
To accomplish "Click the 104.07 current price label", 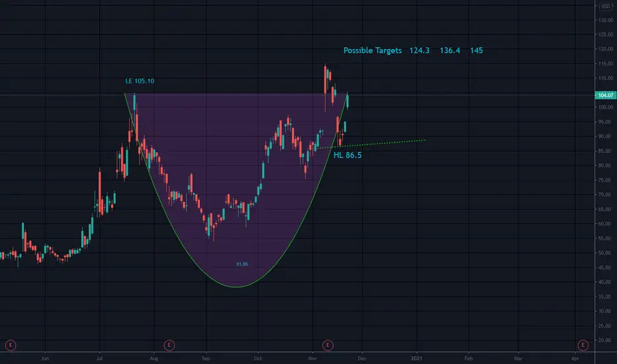I will (606, 95).
